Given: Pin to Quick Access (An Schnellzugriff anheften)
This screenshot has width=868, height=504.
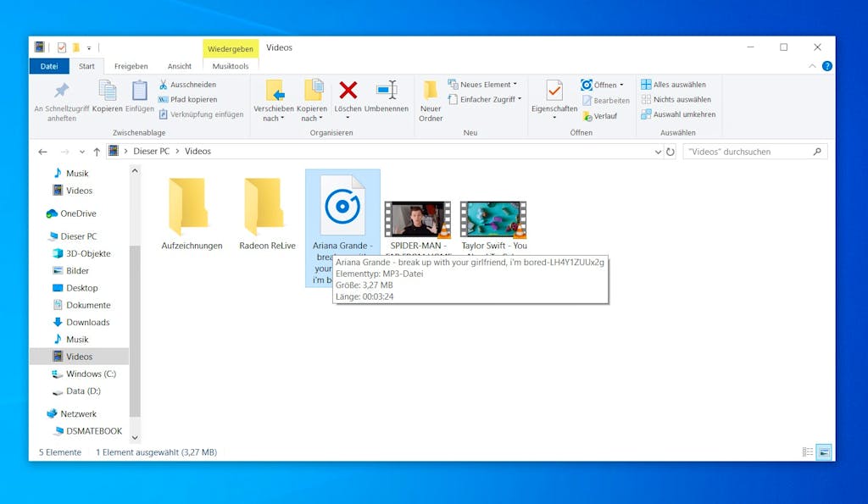Looking at the screenshot, I should tap(61, 102).
